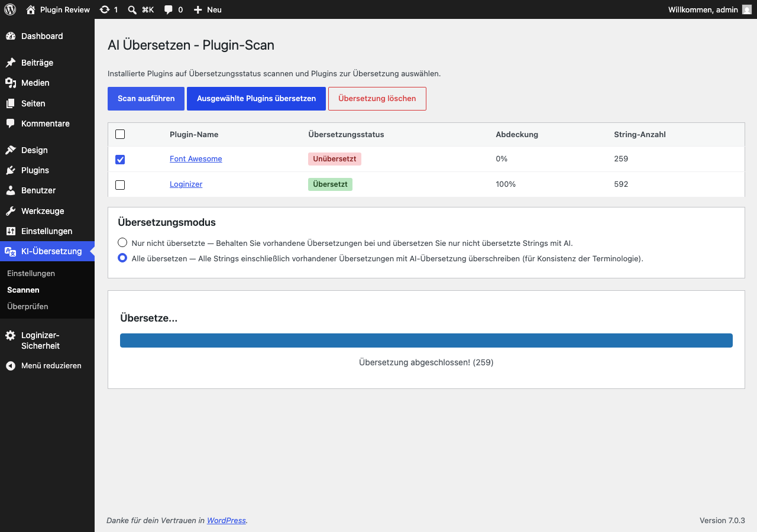Click the 'Willkommen, admin' account menu
Screen dimensions: 757x532
tap(710, 9)
